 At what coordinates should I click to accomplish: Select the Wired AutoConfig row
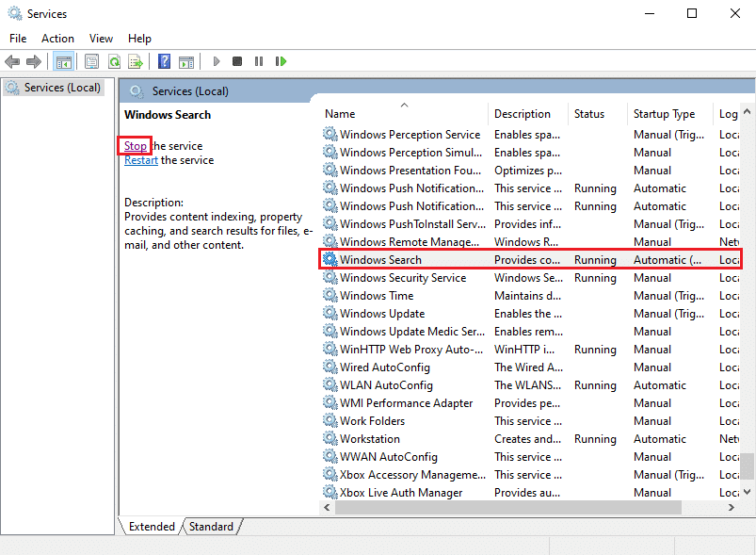click(x=530, y=367)
